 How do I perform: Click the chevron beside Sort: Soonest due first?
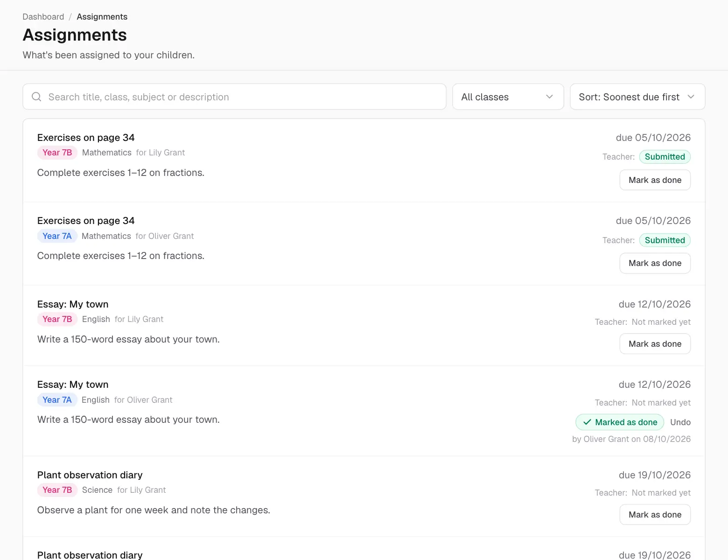click(x=691, y=97)
